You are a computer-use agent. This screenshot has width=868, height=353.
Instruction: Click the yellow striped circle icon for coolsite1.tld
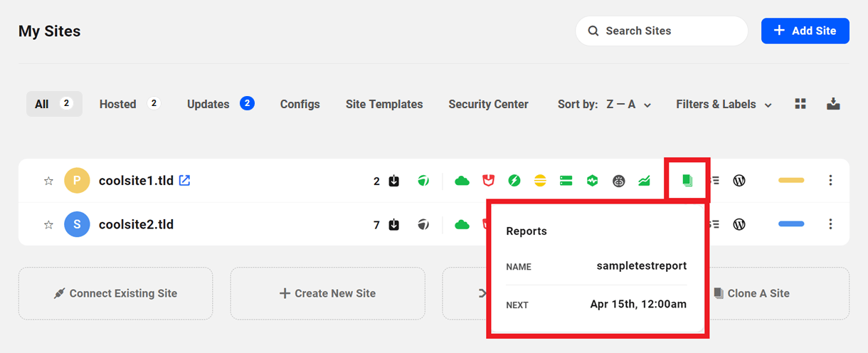[540, 181]
